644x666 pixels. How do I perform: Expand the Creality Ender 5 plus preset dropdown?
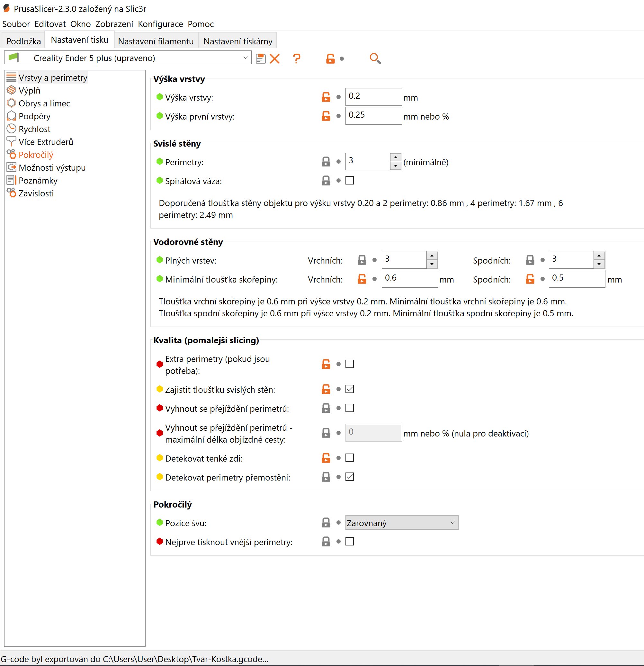(x=245, y=58)
